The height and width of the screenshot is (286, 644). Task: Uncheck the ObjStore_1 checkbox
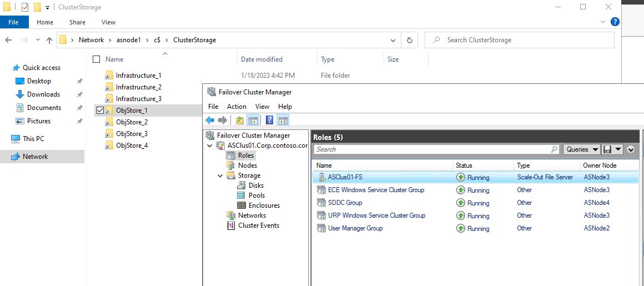100,111
